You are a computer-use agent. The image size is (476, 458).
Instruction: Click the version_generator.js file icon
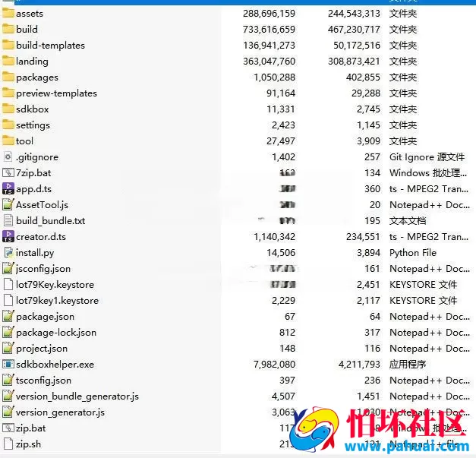click(8, 412)
